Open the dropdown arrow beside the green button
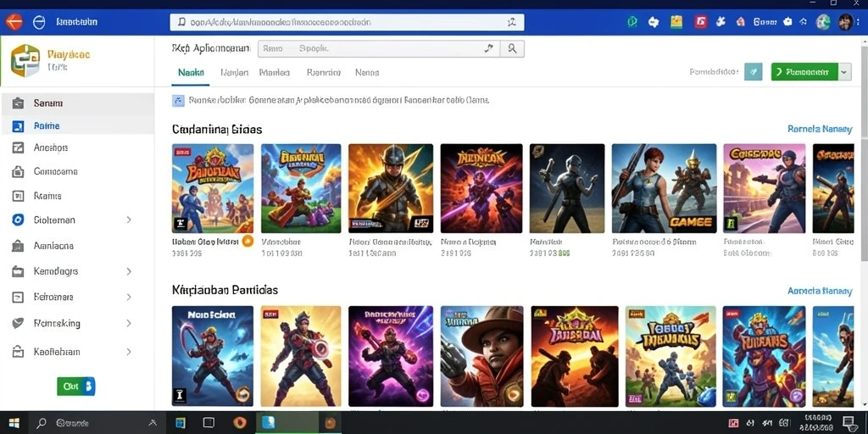Screen dimensions: 868x434 844,72
